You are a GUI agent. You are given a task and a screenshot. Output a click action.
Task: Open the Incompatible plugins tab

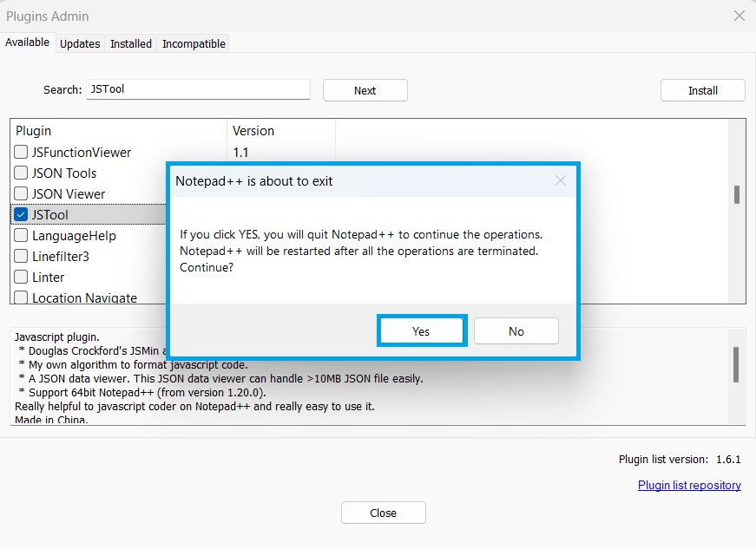point(193,43)
